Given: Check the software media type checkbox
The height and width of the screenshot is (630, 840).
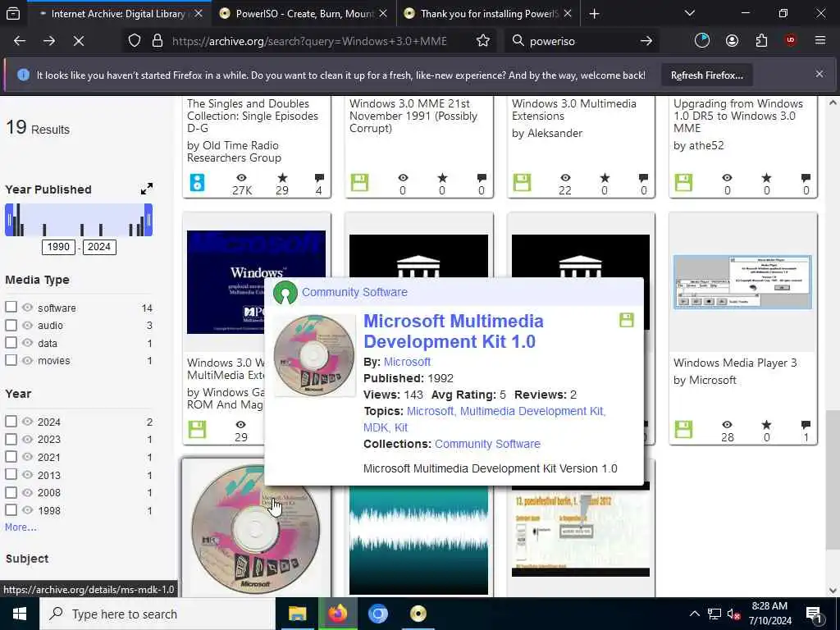Looking at the screenshot, I should tap(11, 307).
